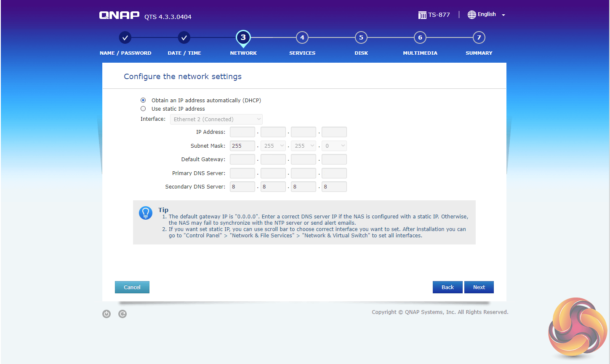The width and height of the screenshot is (610, 364).
Task: Click the third Default Gateway octet field
Action: tap(304, 159)
